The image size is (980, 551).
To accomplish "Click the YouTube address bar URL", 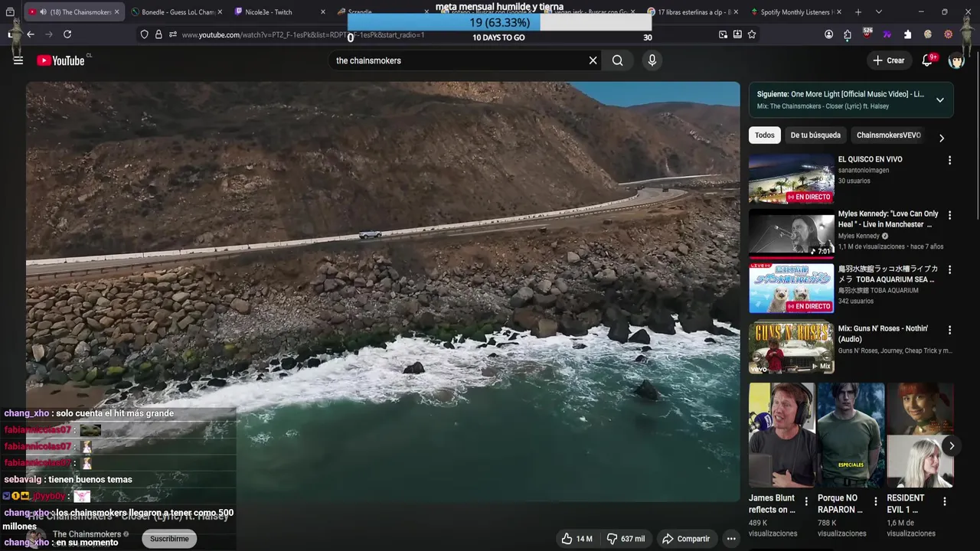I will coord(303,34).
